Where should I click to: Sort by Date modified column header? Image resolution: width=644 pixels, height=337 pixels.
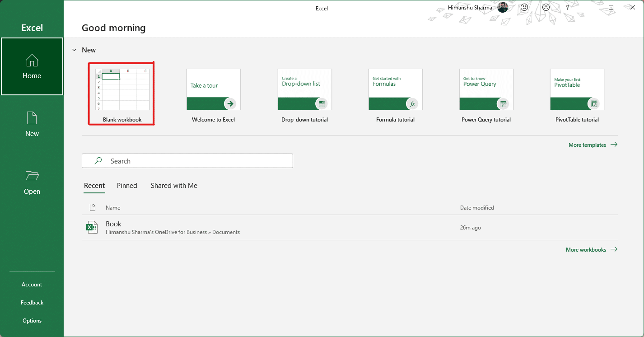477,208
